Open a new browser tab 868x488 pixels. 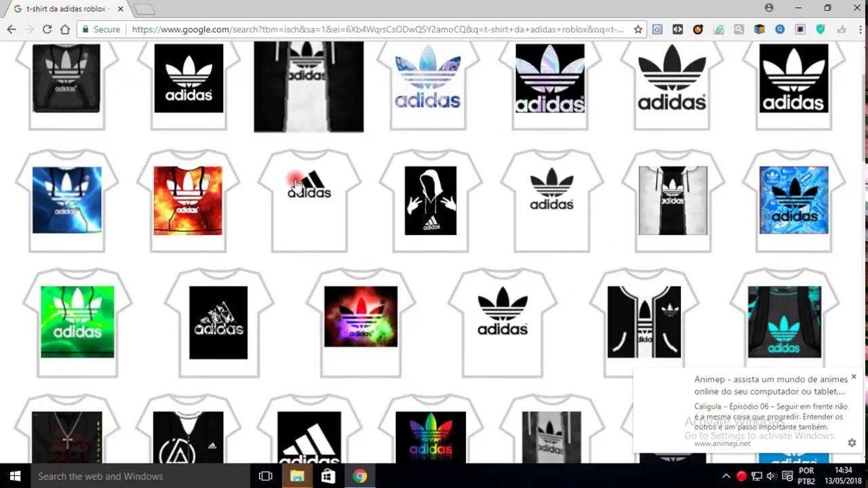[x=144, y=9]
